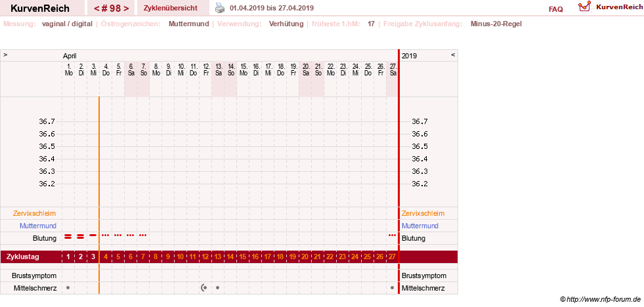Click the 36.7 temperature label on left axis
This screenshot has height=307, width=644.
47,121
